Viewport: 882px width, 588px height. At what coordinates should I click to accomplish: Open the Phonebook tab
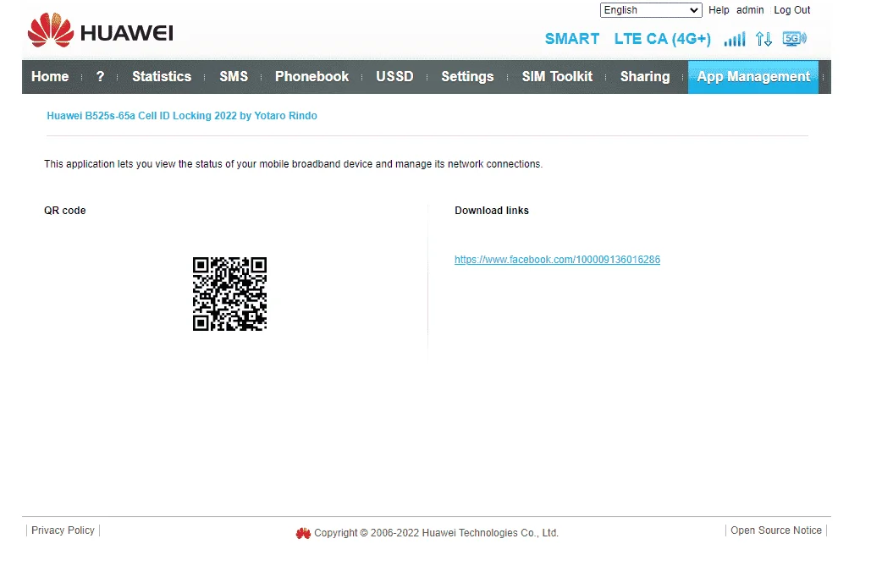coord(311,76)
